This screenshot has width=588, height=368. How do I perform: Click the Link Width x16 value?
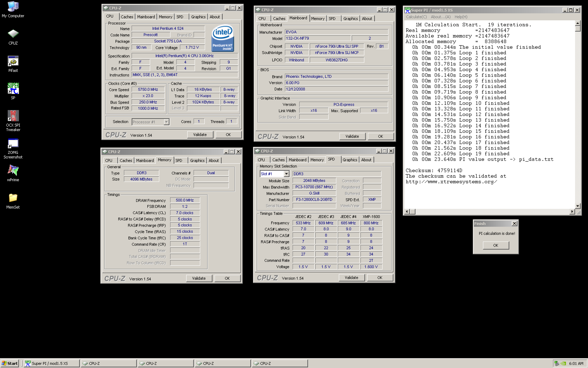click(x=313, y=110)
